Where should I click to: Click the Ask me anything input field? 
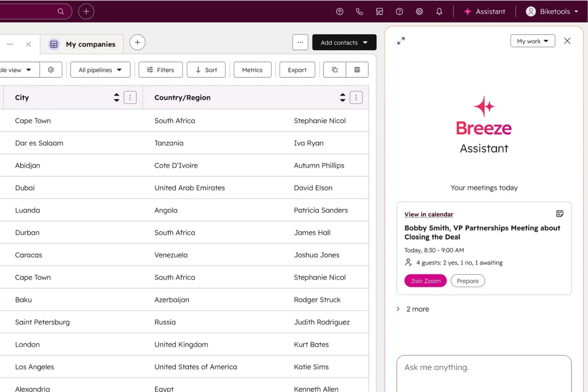(484, 367)
